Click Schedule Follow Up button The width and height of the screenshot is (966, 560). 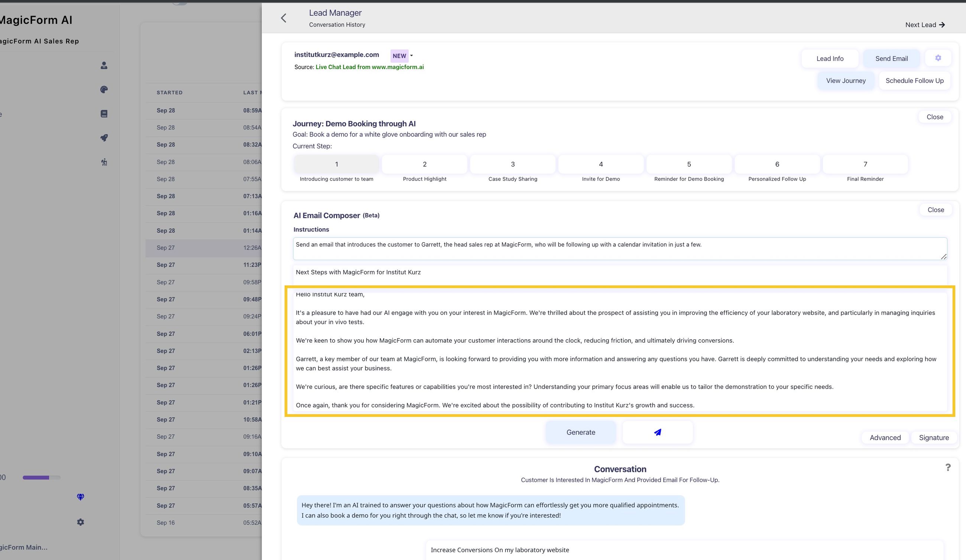click(914, 81)
